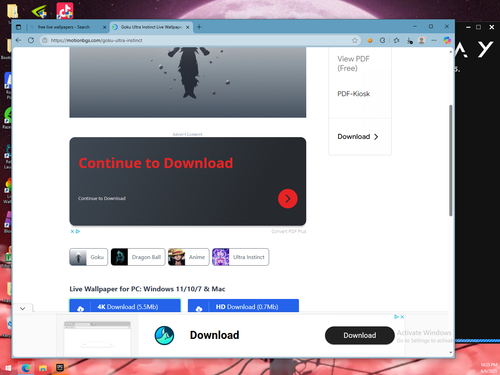Click the HD Download (0.7Mb) button

pos(243,306)
